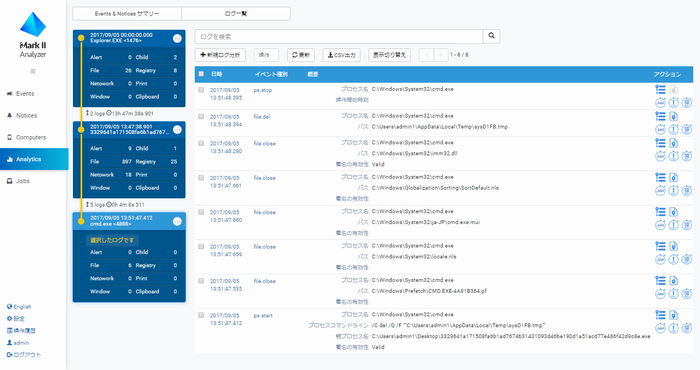
Task: Click Just stopwatch icon in imm32.dll row
Action: coord(660,156)
